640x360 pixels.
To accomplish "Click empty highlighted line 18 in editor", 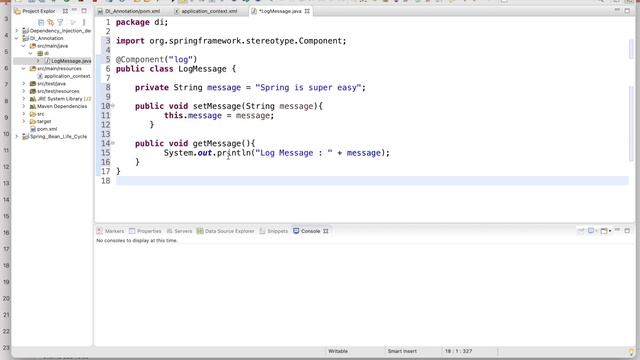I will pos(372,181).
